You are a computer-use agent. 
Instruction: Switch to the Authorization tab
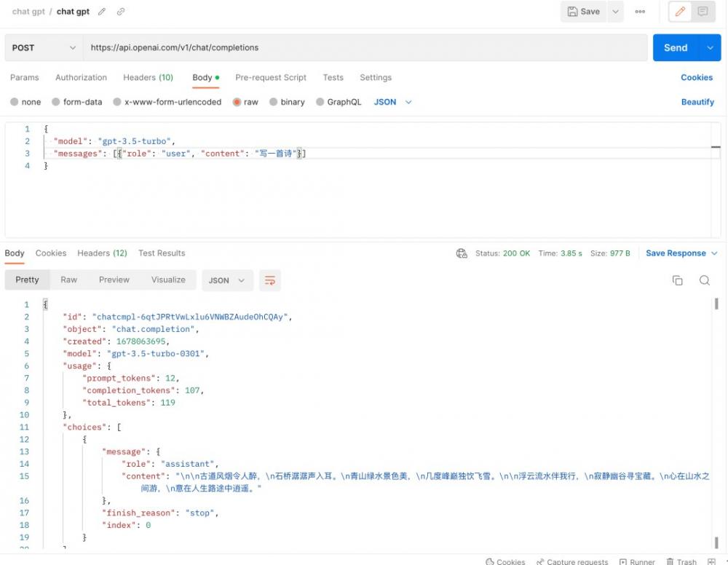[81, 77]
